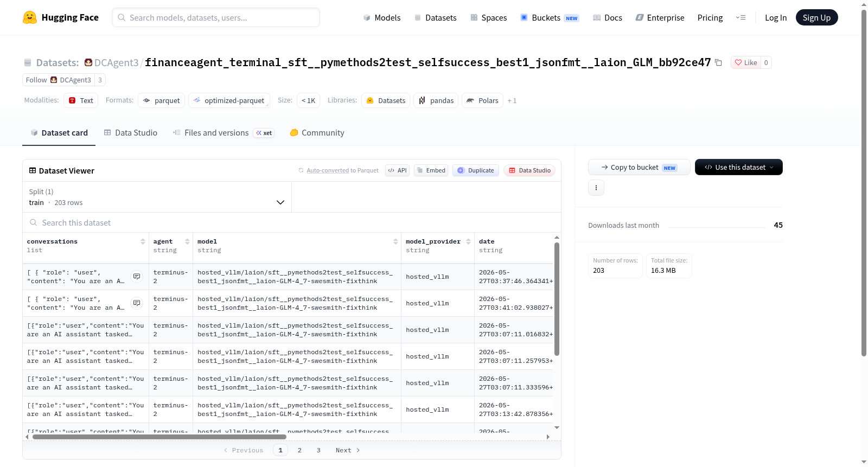Like this dataset
The image size is (868, 467).
(x=746, y=62)
